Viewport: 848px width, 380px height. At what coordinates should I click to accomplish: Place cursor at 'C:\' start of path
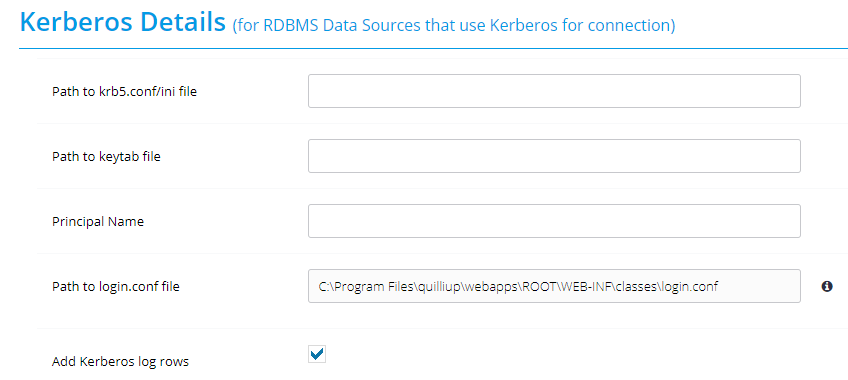coord(325,286)
